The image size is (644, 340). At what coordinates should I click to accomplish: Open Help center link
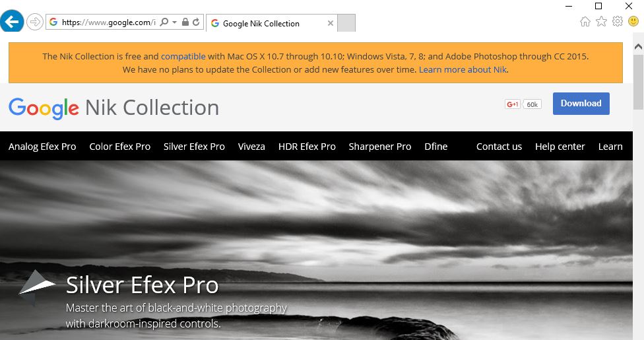coord(560,147)
